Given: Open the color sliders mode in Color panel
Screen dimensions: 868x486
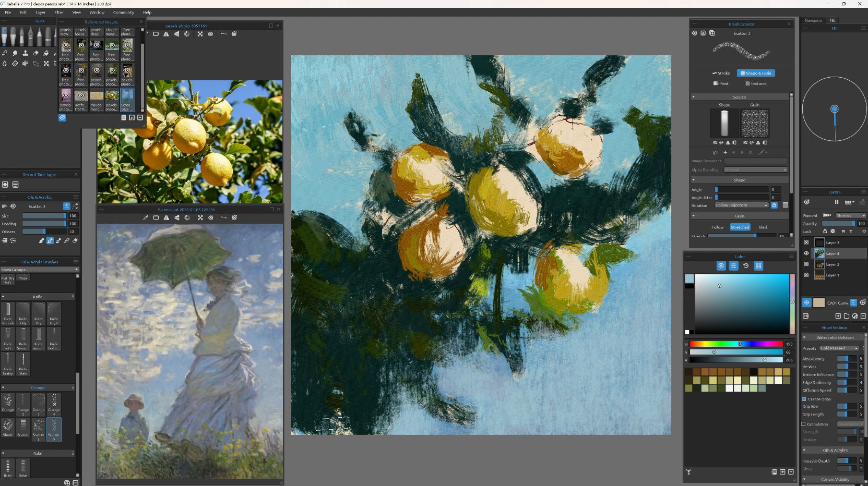Looking at the screenshot, I should (733, 266).
